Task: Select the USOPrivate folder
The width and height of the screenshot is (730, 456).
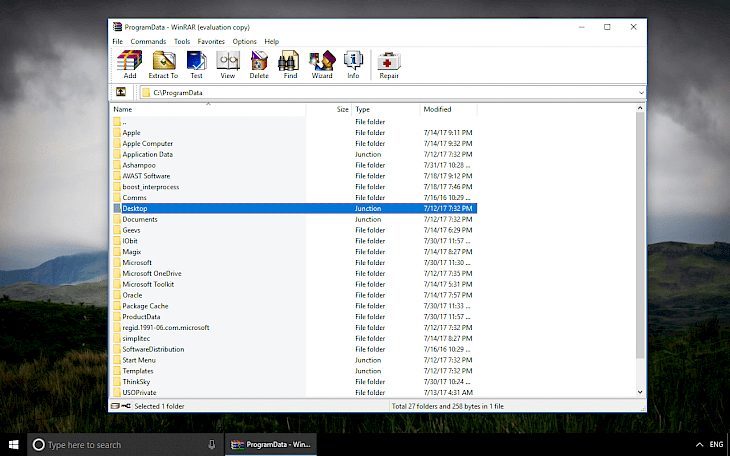Action: 294,393
